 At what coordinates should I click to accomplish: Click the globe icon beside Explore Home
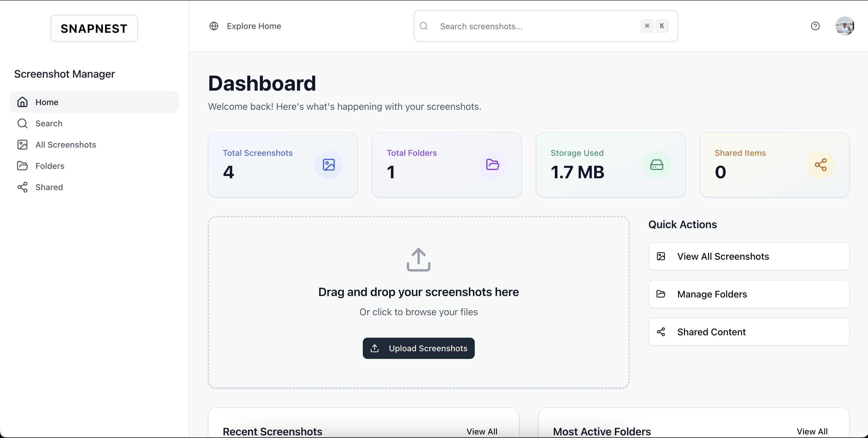tap(214, 26)
